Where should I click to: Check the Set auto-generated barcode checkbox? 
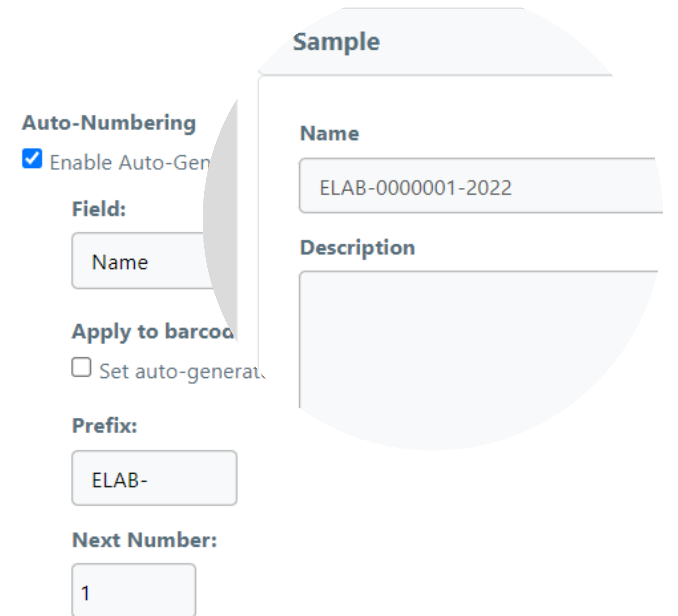pyautogui.click(x=81, y=367)
